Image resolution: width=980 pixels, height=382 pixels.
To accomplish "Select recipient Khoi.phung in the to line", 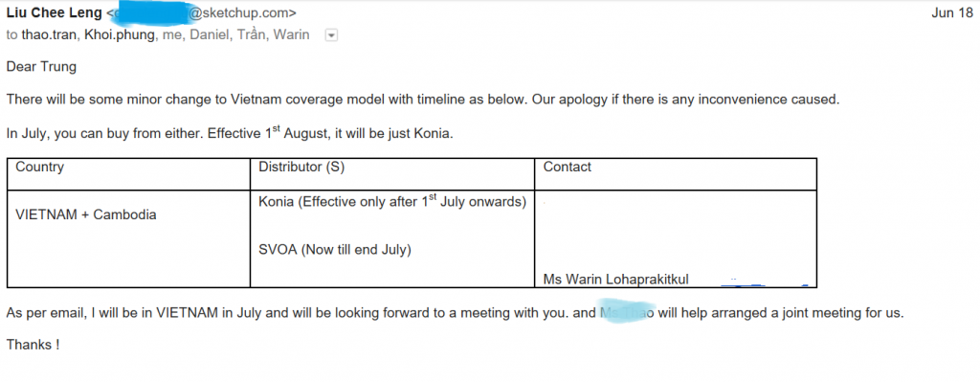I will click(x=120, y=35).
